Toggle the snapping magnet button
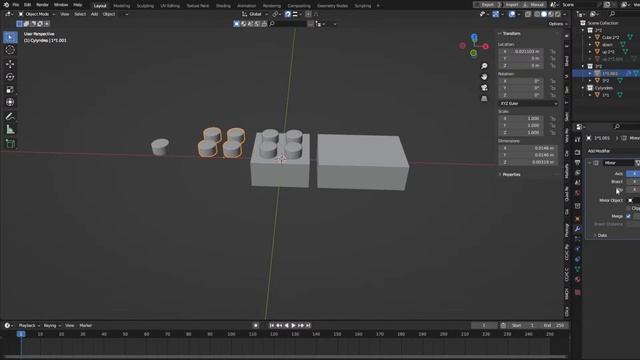The image size is (640, 360). point(287,14)
